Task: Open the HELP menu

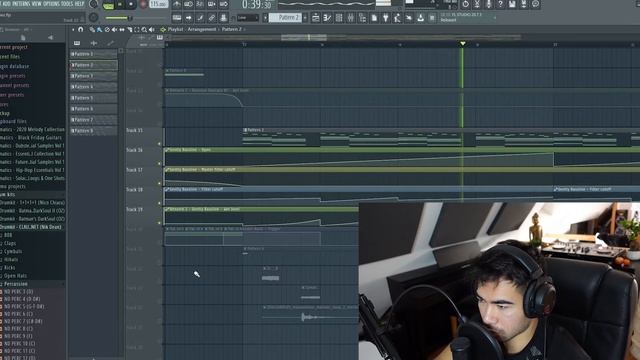Action: [79, 4]
